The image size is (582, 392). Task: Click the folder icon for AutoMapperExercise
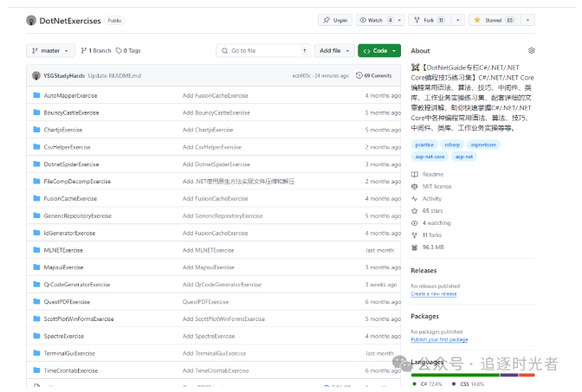tap(36, 95)
